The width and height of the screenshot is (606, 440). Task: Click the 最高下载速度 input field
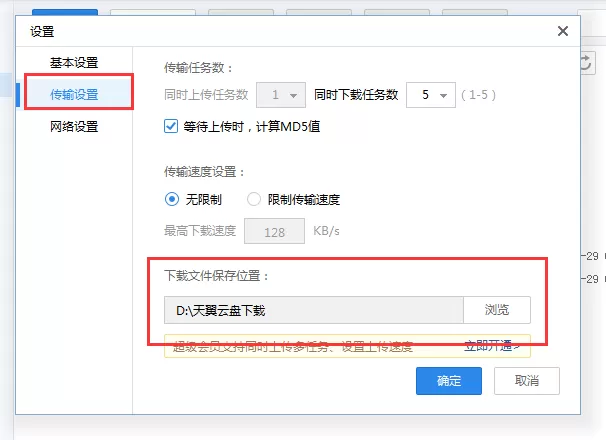coord(274,231)
